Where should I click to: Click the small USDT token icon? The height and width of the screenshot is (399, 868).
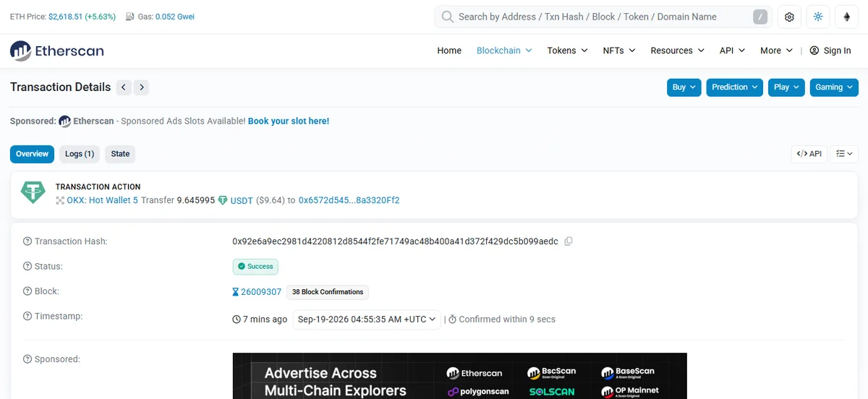223,200
